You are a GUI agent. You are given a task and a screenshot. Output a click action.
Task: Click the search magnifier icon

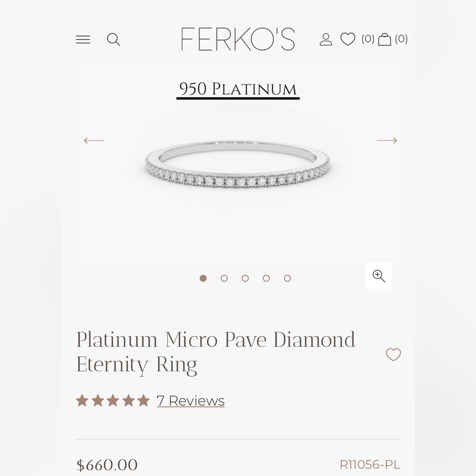[x=114, y=40]
